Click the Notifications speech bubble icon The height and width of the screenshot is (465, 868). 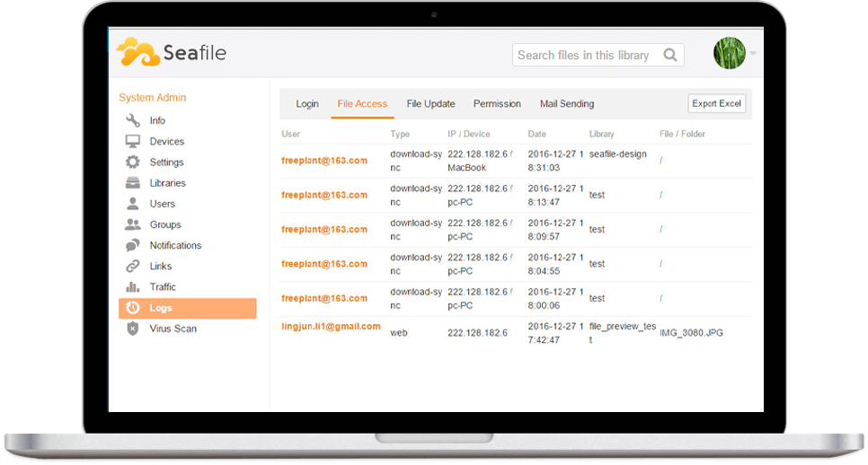[x=133, y=245]
